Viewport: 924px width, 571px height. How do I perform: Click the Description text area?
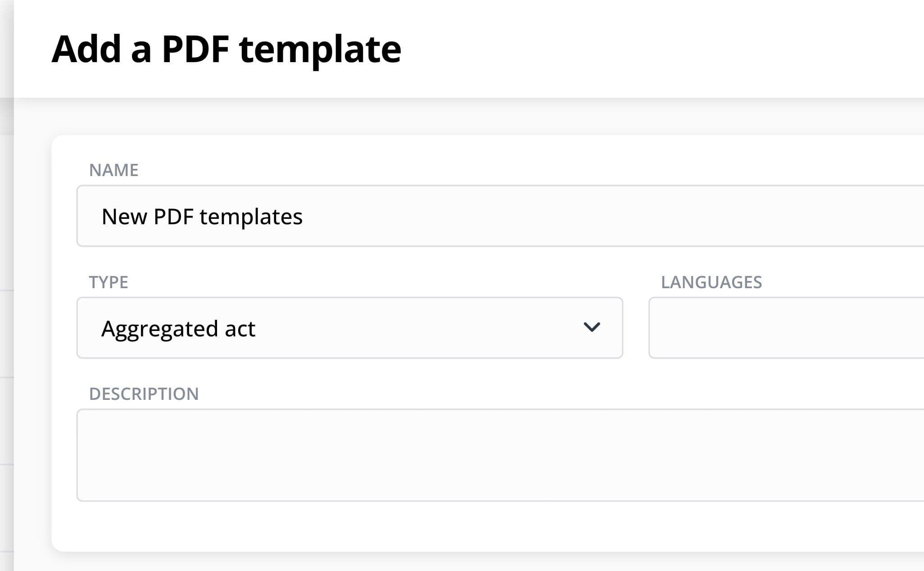pyautogui.click(x=500, y=455)
